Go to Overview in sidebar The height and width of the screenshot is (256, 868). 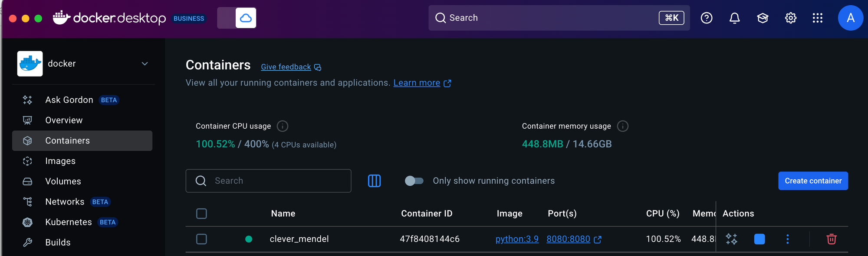click(x=82, y=120)
